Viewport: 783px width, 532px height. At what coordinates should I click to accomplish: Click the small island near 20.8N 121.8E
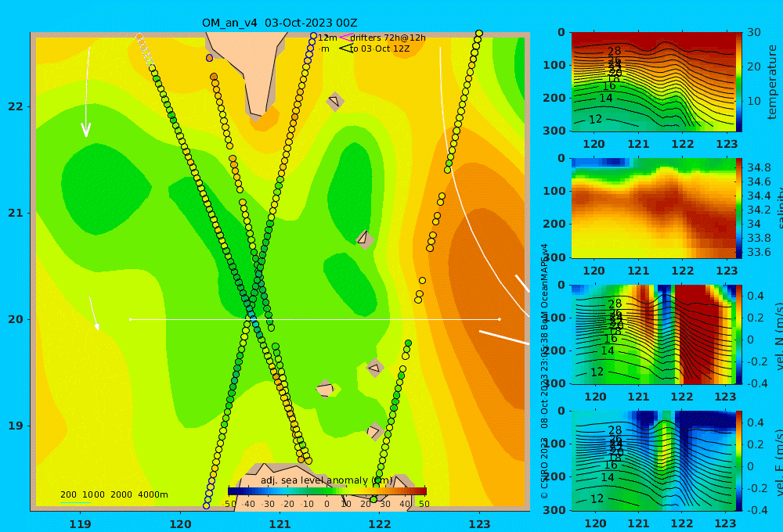point(365,239)
